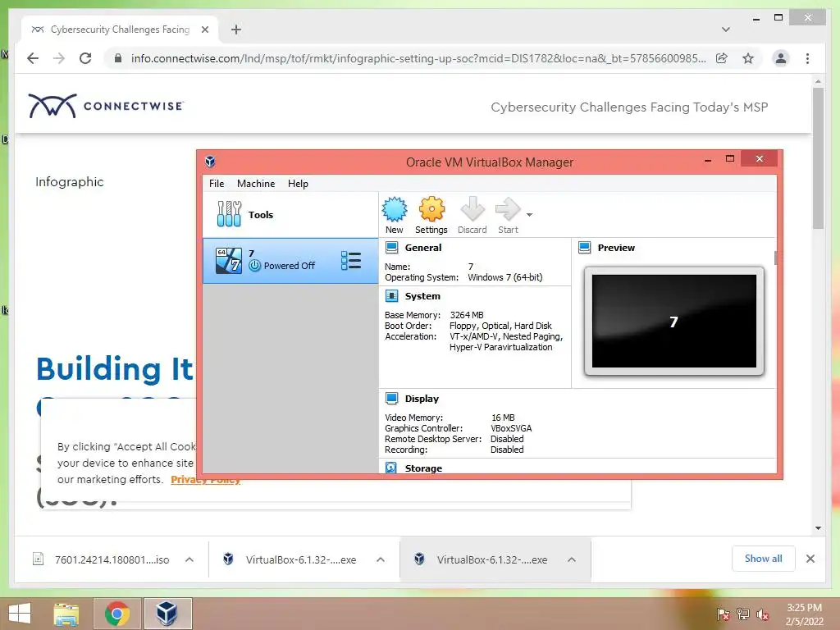
Task: Click the Windows 7 (64-bit) OS value
Action: [x=505, y=277]
